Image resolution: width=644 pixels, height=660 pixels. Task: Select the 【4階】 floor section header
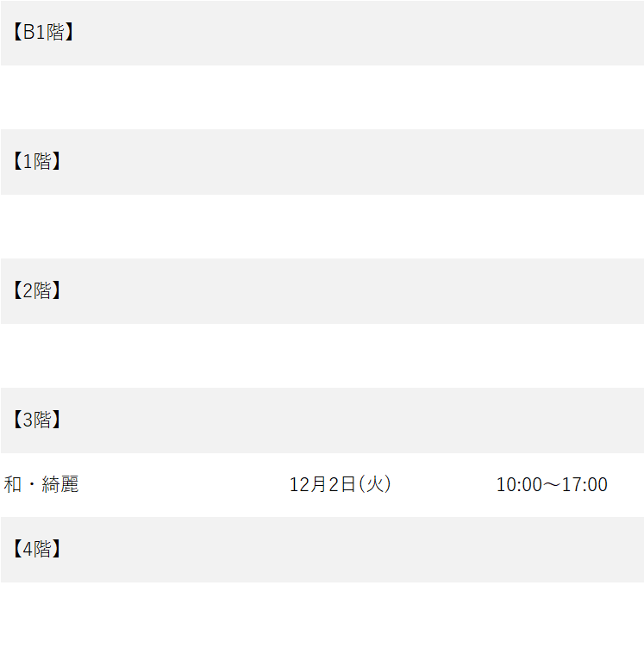[x=322, y=550]
